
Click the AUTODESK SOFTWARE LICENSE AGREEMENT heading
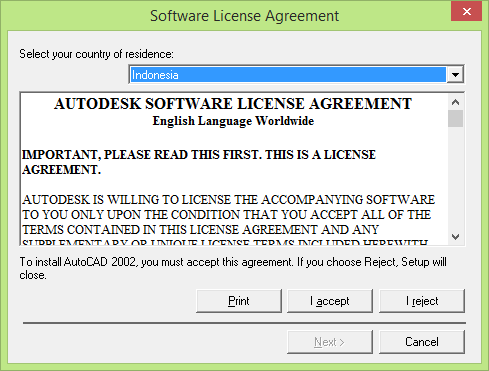(x=233, y=104)
